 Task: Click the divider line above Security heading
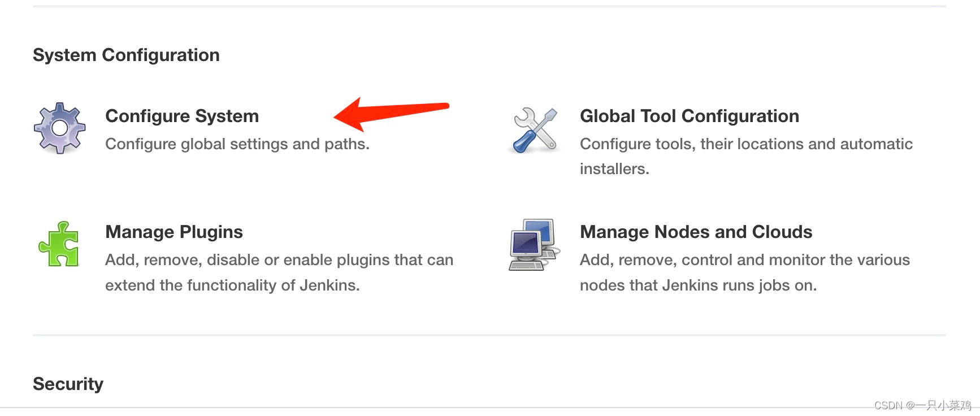tap(489, 335)
